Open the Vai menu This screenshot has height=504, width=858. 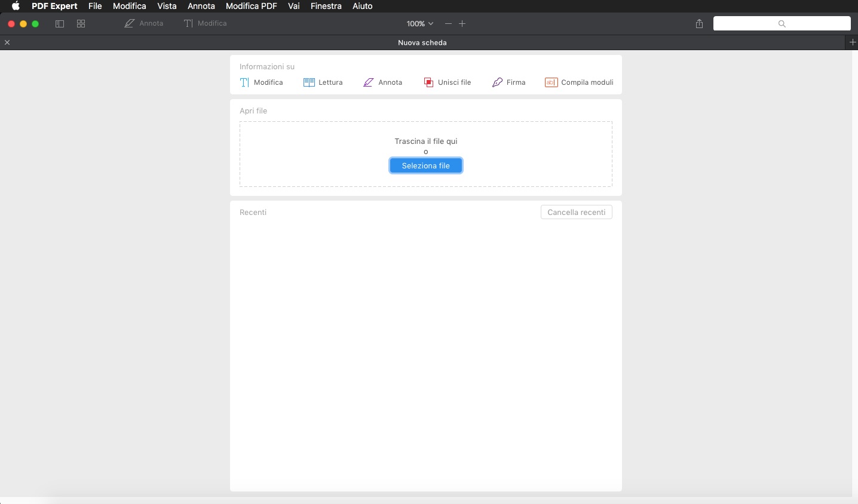click(x=294, y=6)
